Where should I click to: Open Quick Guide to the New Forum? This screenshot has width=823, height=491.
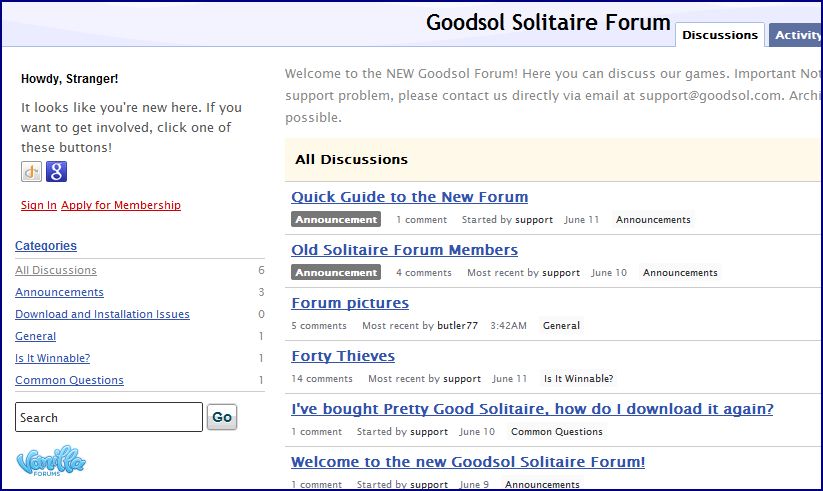click(x=409, y=197)
